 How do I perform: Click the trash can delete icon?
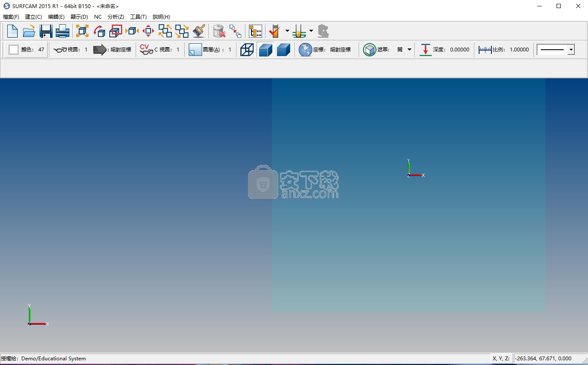click(x=219, y=31)
